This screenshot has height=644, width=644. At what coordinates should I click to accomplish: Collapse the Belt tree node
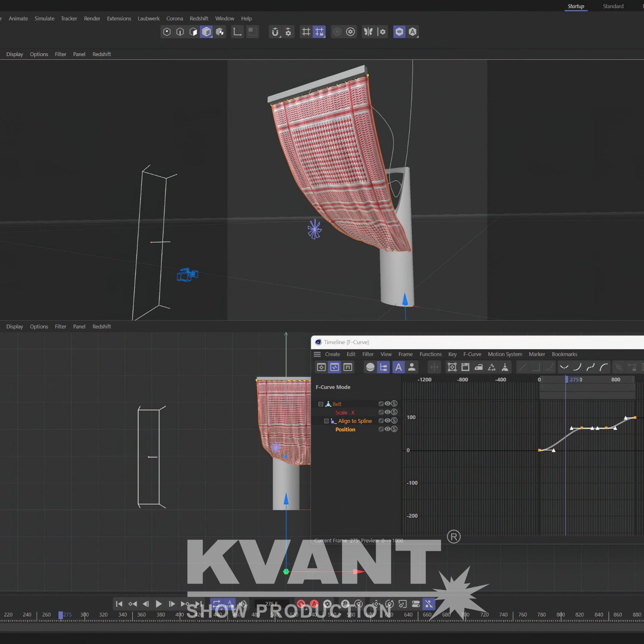coord(320,404)
